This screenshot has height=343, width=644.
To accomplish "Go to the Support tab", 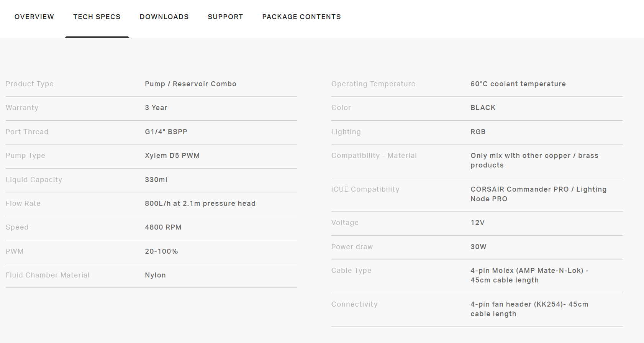I will [x=225, y=17].
